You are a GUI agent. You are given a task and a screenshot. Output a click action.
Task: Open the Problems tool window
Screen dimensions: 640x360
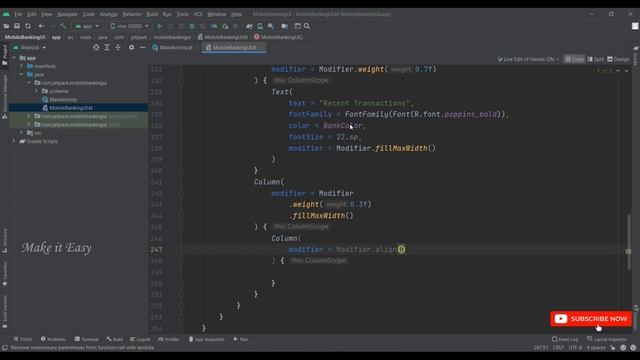(53, 339)
